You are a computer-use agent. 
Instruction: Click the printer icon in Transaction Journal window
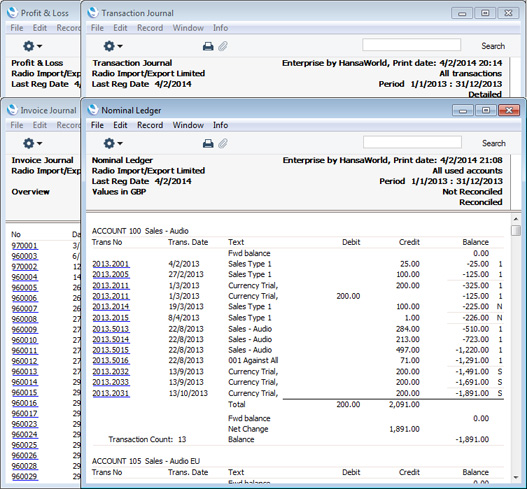tap(208, 46)
